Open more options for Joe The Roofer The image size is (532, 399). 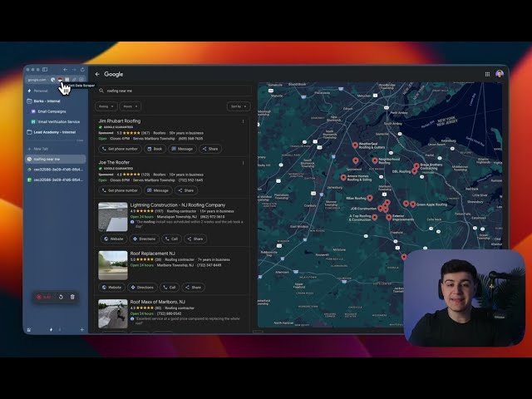[x=243, y=163]
